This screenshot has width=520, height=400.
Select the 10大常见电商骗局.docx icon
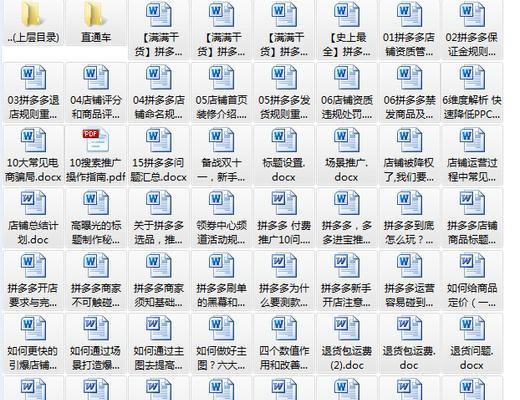(x=33, y=140)
